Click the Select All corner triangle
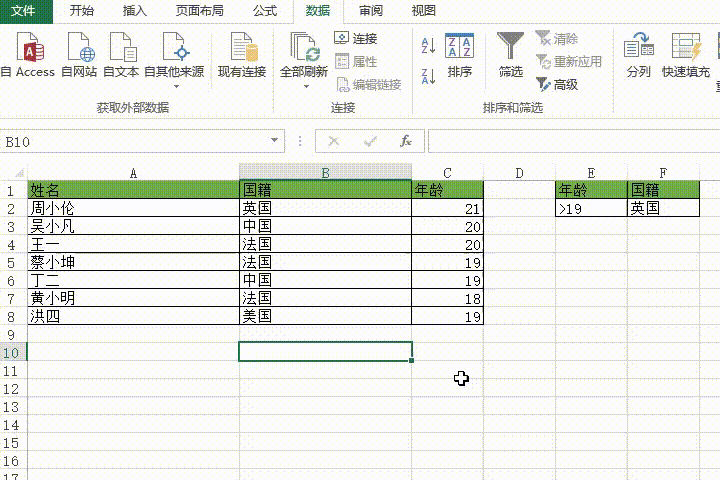Viewport: 720px width, 480px height. 19,173
